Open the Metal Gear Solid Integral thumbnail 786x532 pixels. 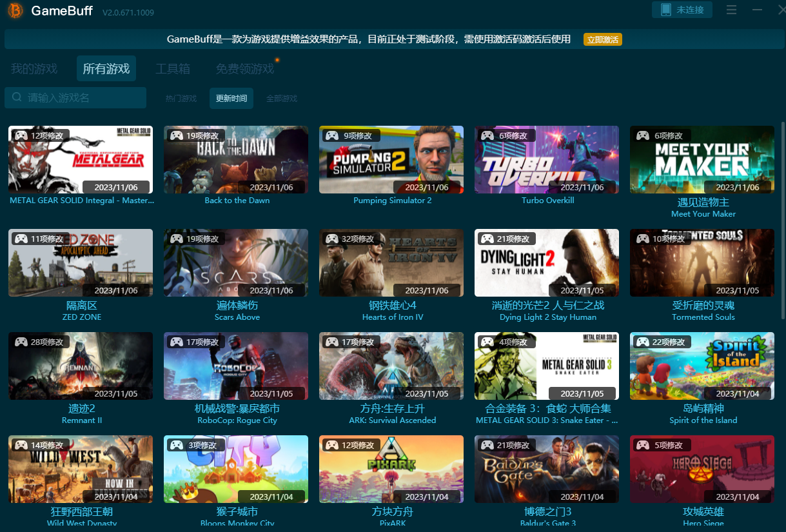coord(81,159)
